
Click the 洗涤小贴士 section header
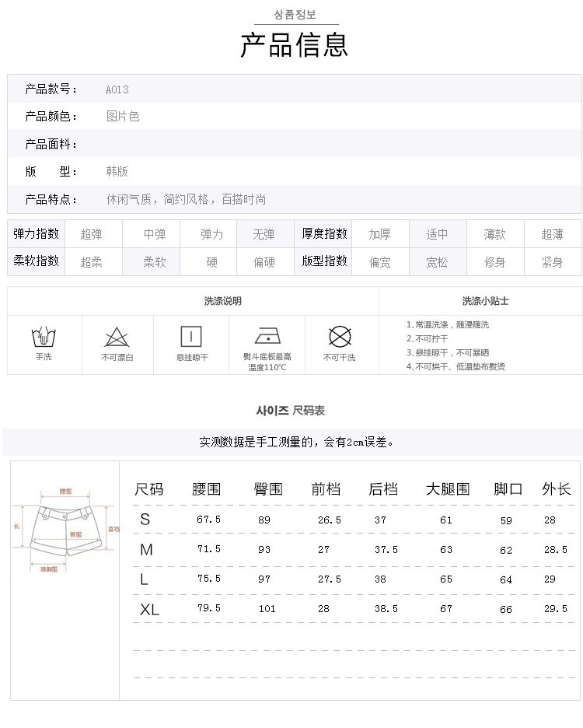point(486,301)
